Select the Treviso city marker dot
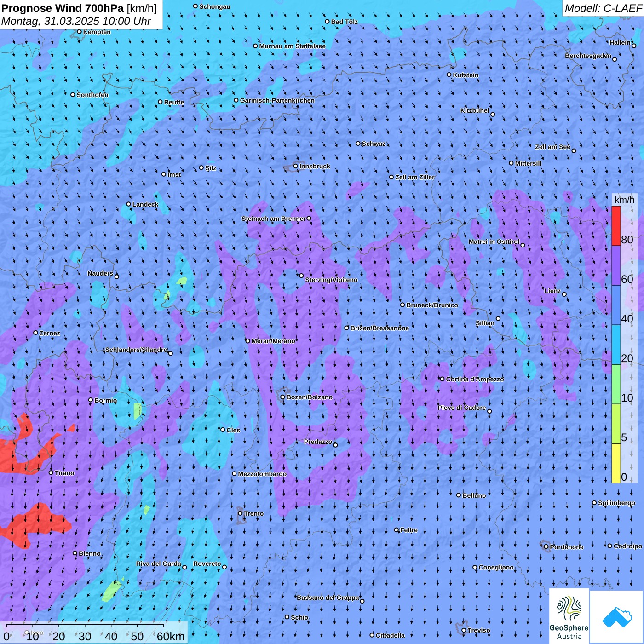Screen dimensions: 644x644 [x=464, y=630]
